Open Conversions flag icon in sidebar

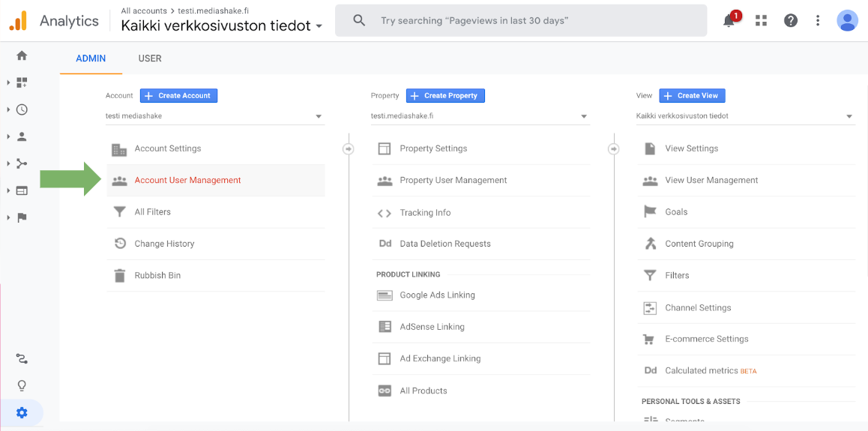click(x=22, y=217)
